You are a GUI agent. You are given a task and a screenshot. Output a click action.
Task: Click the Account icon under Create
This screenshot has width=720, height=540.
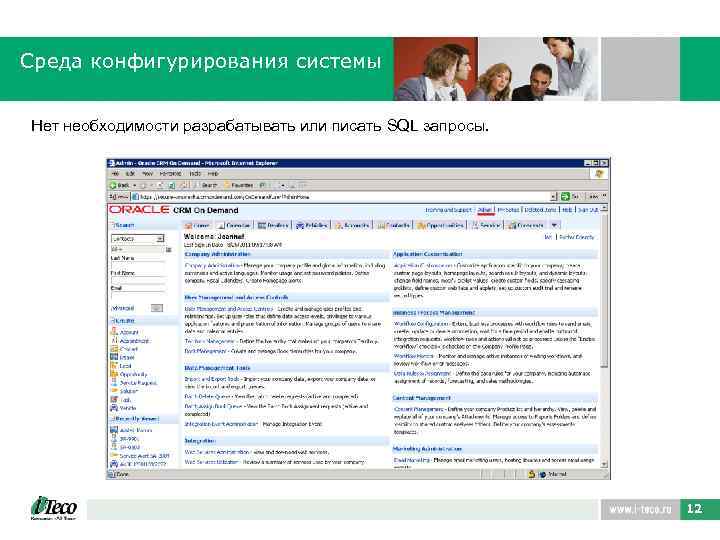114,332
